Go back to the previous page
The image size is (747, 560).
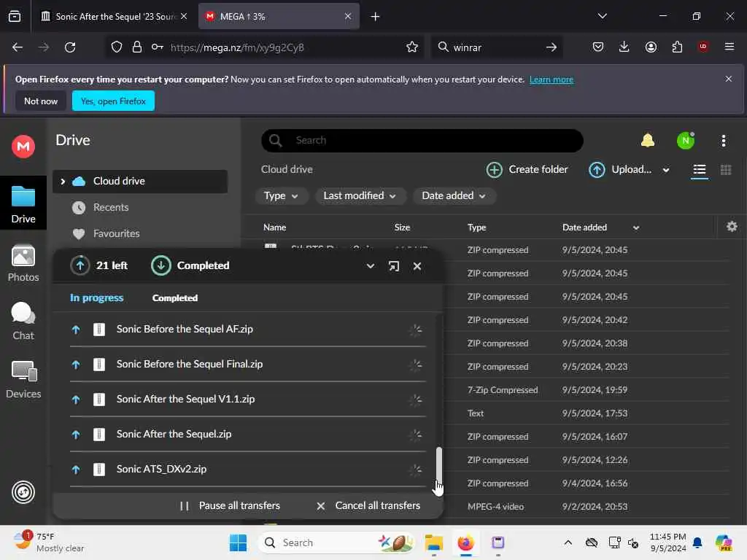tap(18, 47)
